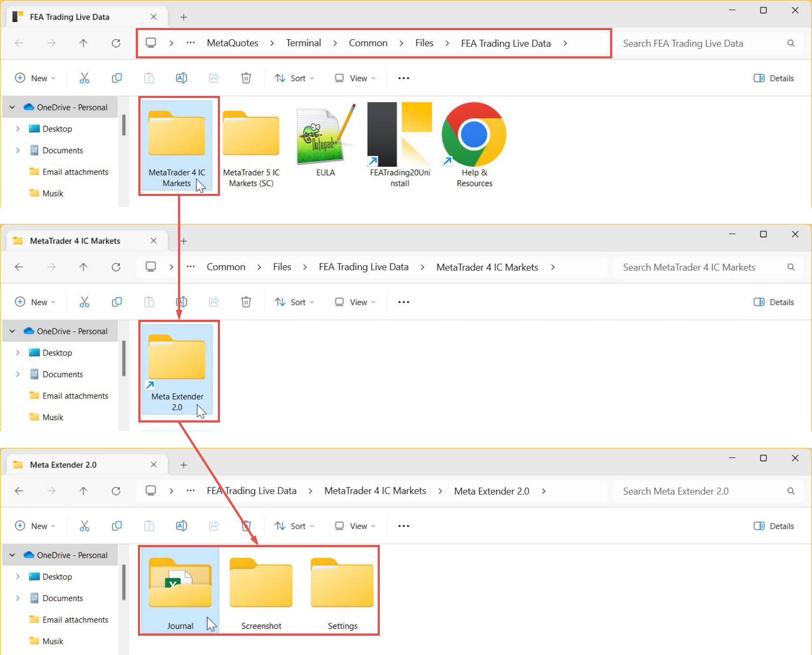Click MetaTrader 4 IC Markets in Meta Extender breadcrumb
The height and width of the screenshot is (655, 812).
click(375, 491)
